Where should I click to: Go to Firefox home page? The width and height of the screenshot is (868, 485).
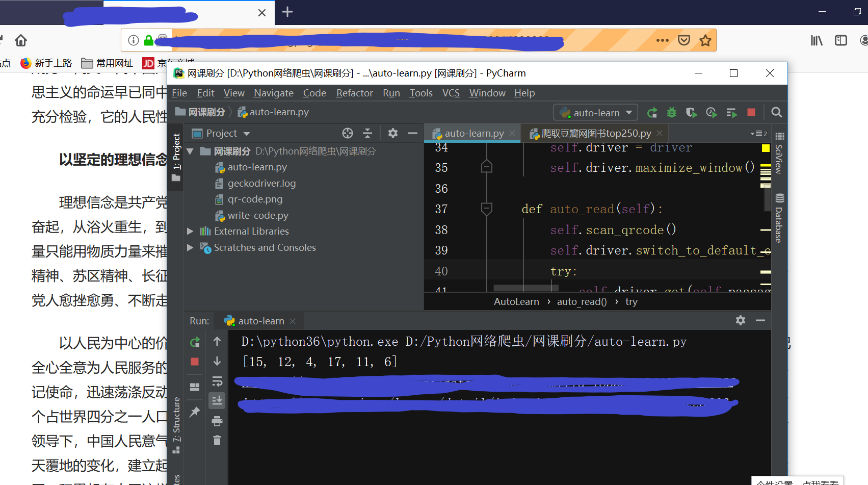[x=21, y=40]
